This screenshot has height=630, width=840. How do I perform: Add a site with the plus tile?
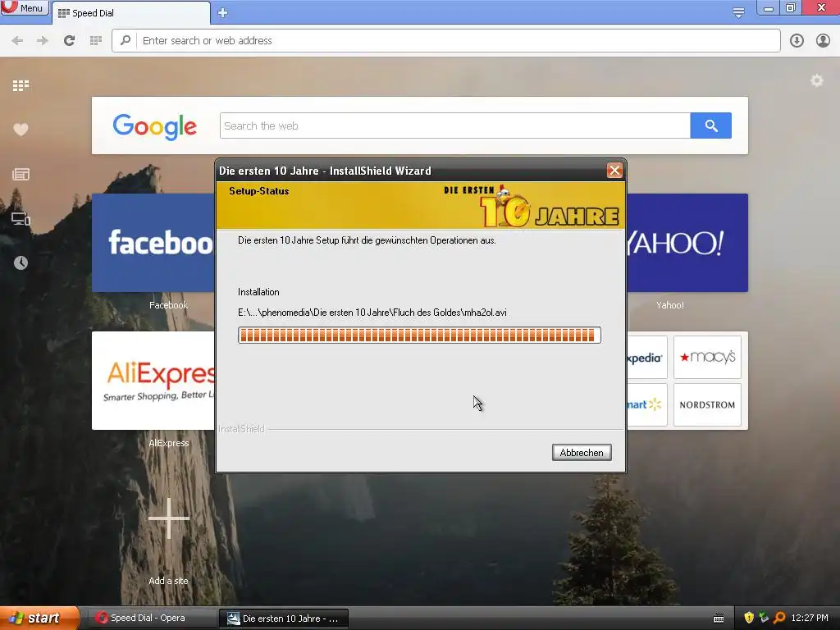(169, 518)
